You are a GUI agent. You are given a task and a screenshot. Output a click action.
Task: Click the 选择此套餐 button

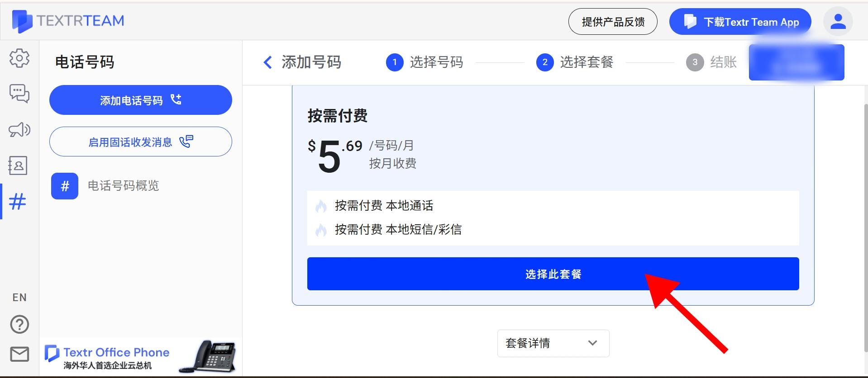pos(552,274)
